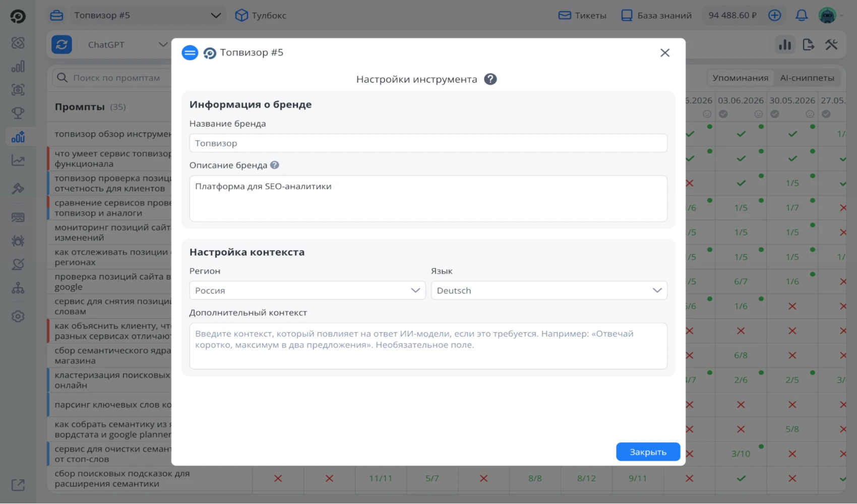This screenshot has width=857, height=504.
Task: Open the line graph sidebar icon
Action: coord(18,161)
